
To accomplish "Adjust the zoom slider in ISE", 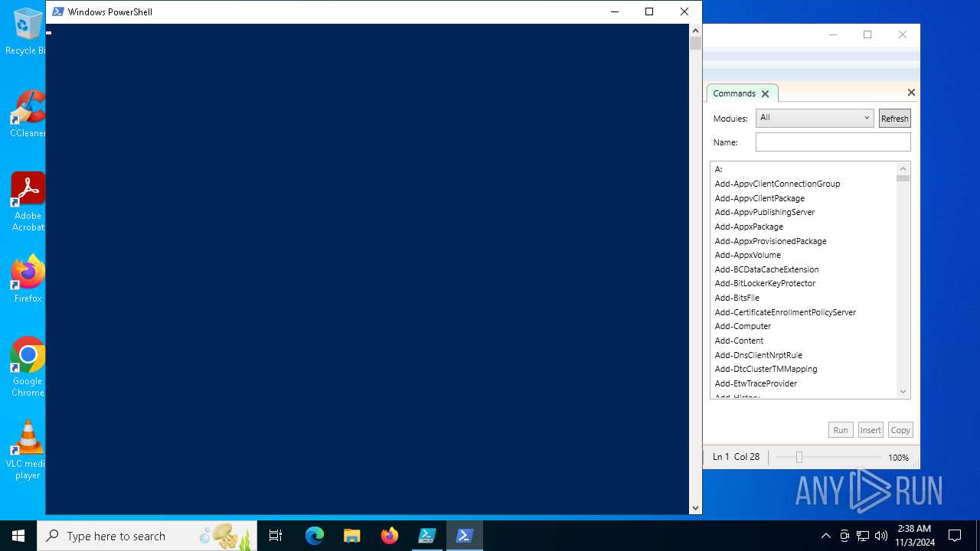I will [799, 457].
